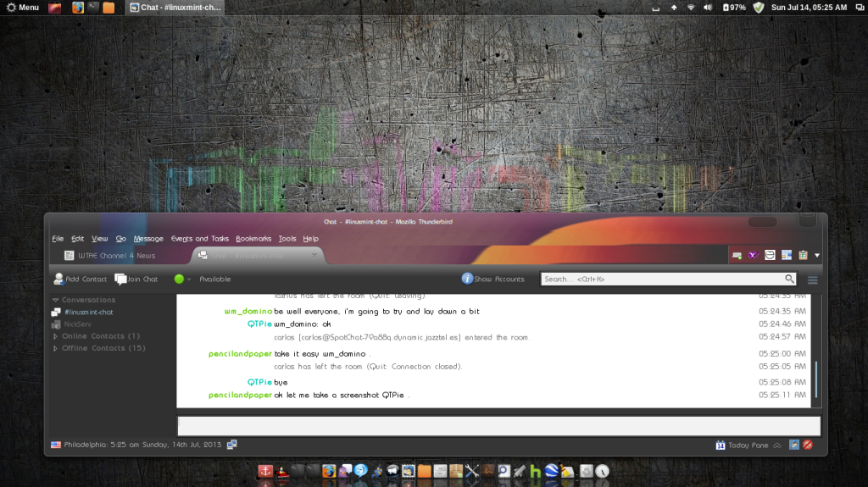Close the Chat #linuxmint-chat tab
This screenshot has width=868, height=487.
click(314, 255)
